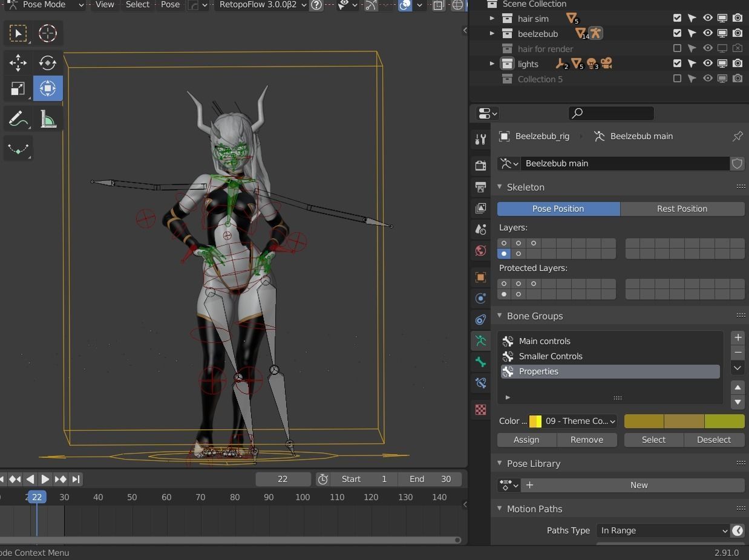Open the Bone Constraints properties tab
The image size is (749, 560).
481,383
